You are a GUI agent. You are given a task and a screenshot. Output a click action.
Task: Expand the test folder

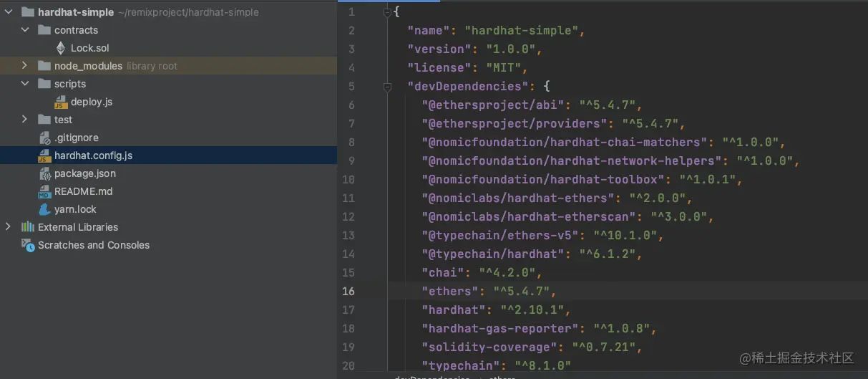click(24, 120)
